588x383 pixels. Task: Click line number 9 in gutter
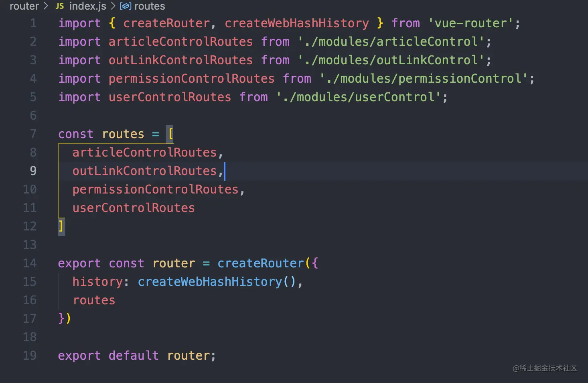33,171
